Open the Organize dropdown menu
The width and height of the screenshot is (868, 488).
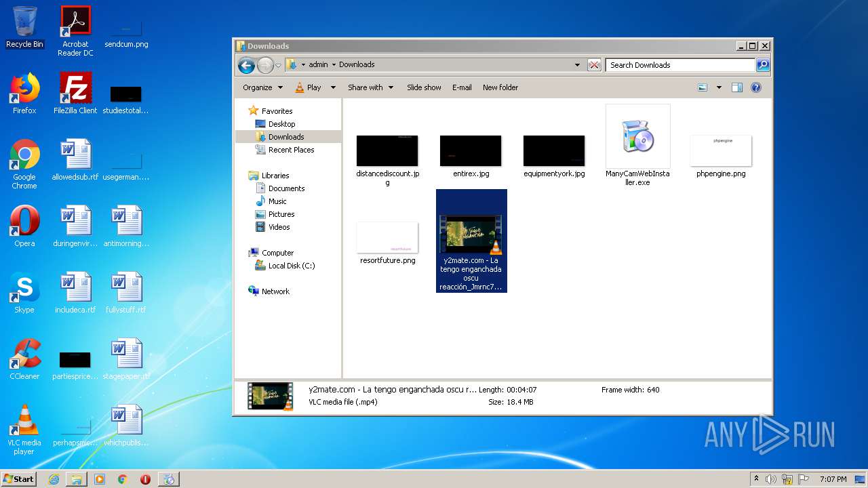click(262, 87)
